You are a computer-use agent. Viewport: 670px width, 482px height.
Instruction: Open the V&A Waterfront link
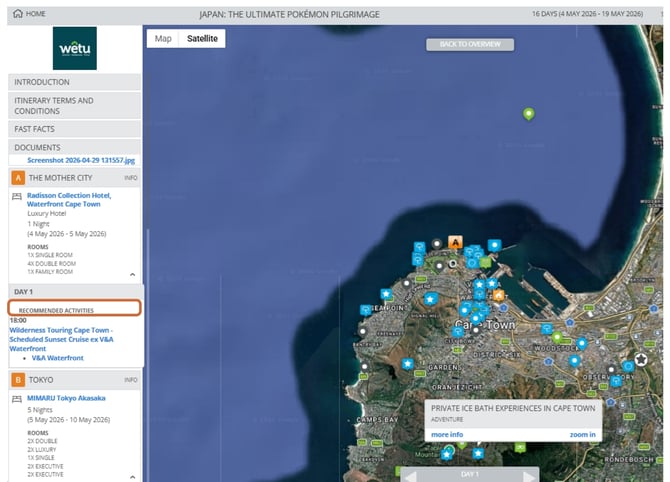point(58,358)
